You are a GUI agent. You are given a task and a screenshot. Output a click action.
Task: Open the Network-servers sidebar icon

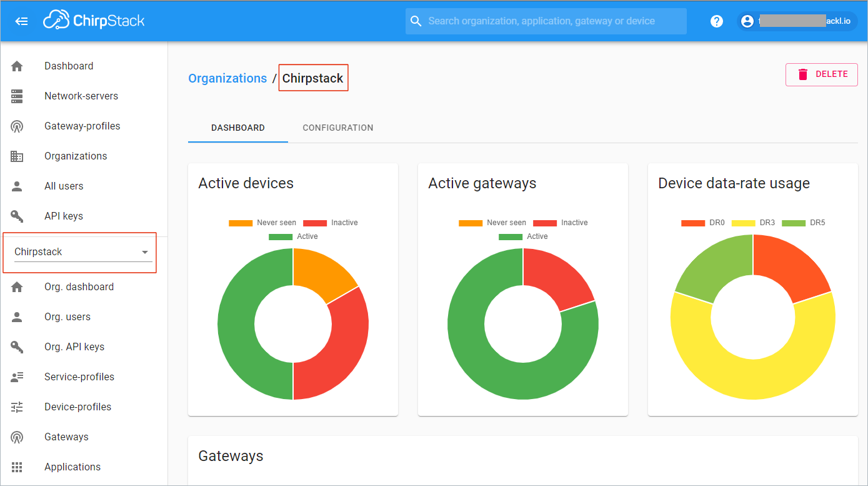[17, 96]
